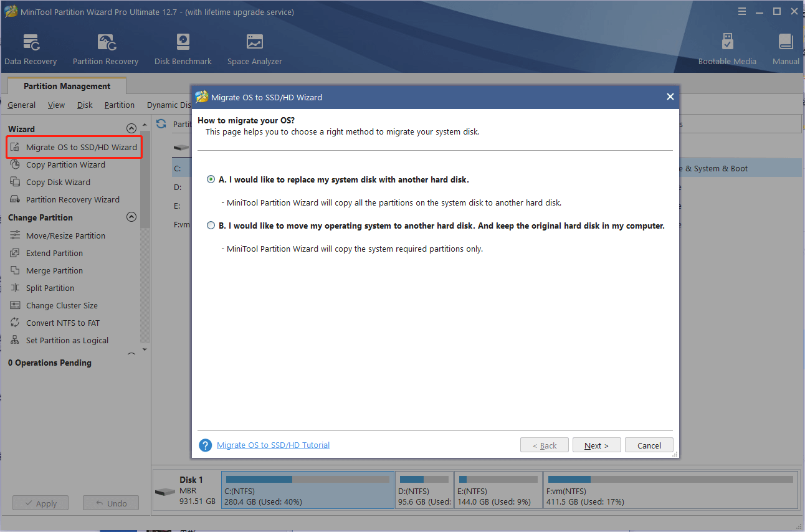Image resolution: width=805 pixels, height=532 pixels.
Task: Open the Space Analyzer icon
Action: (x=254, y=43)
